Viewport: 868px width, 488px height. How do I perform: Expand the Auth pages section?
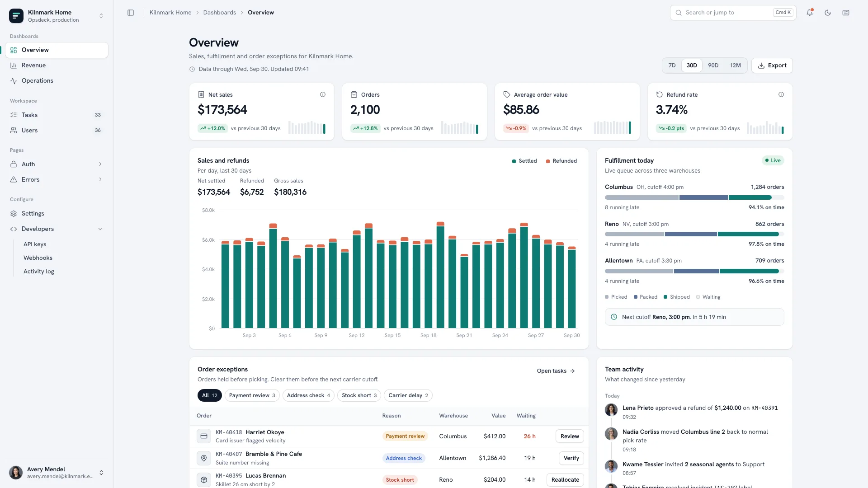pos(57,164)
